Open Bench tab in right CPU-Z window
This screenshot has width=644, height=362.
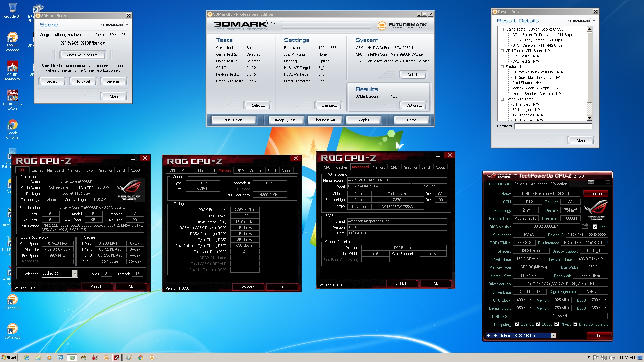pos(426,167)
